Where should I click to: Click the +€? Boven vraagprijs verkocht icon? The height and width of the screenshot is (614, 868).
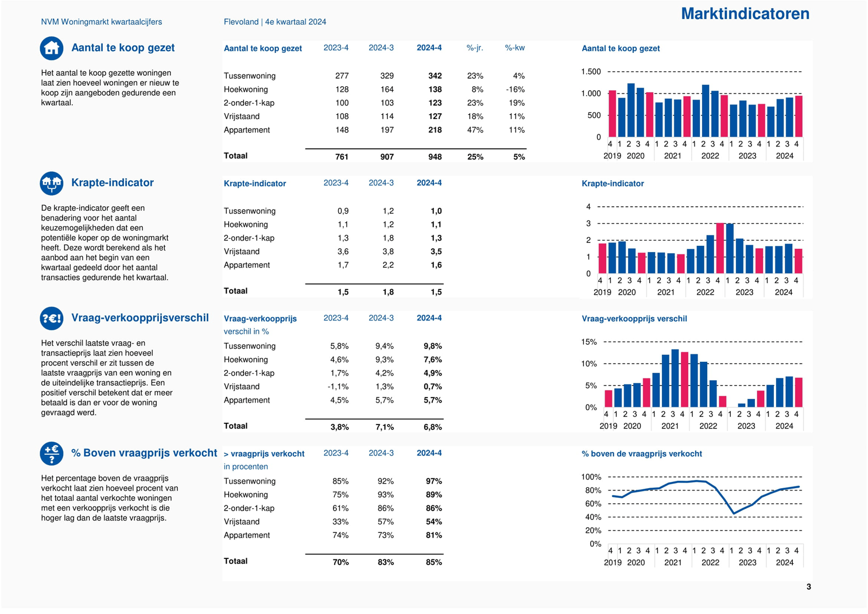[x=51, y=454]
